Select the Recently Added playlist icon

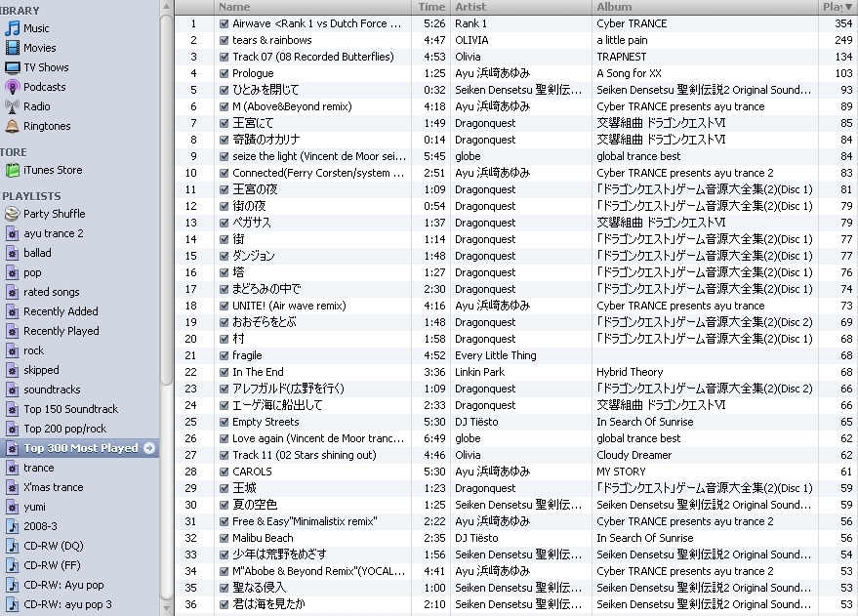tap(12, 311)
